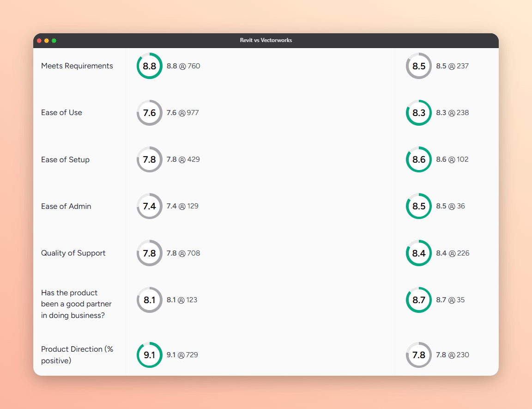Click Revit's 7.8 Ease of Setup ring
Image resolution: width=532 pixels, height=409 pixels.
coord(149,159)
